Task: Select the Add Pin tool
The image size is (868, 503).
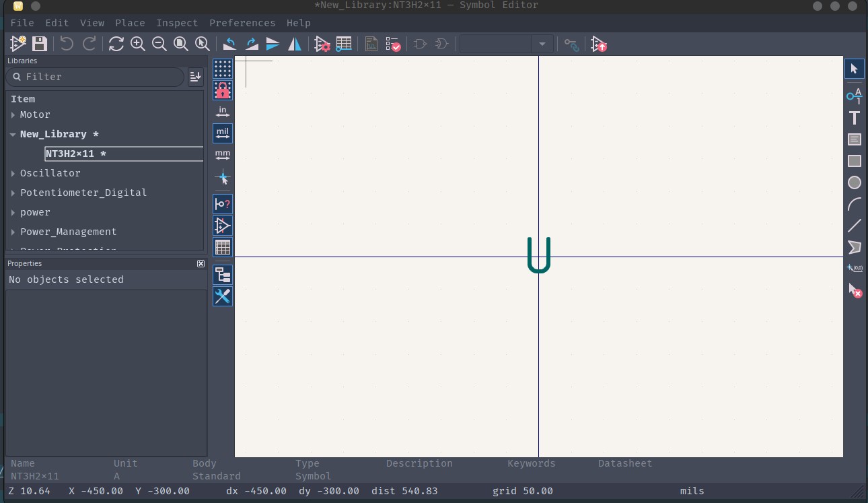Action: tap(855, 96)
